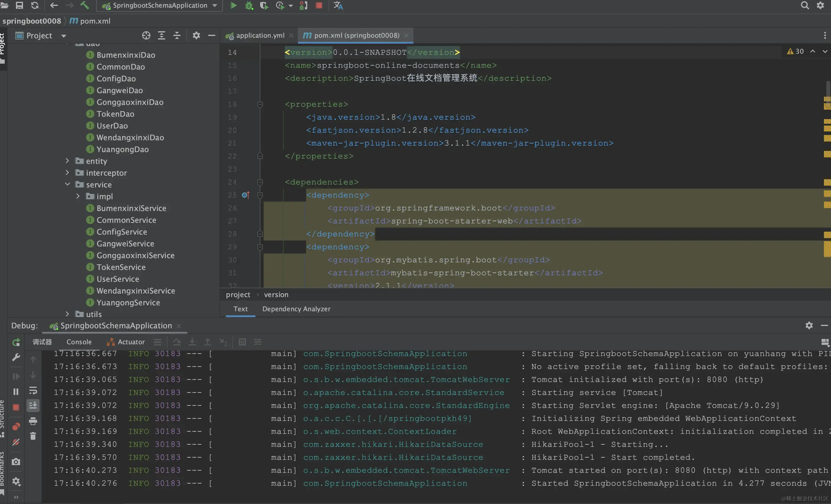This screenshot has width=831, height=504.
Task: Click Select Opened File target icon
Action: [x=146, y=35]
